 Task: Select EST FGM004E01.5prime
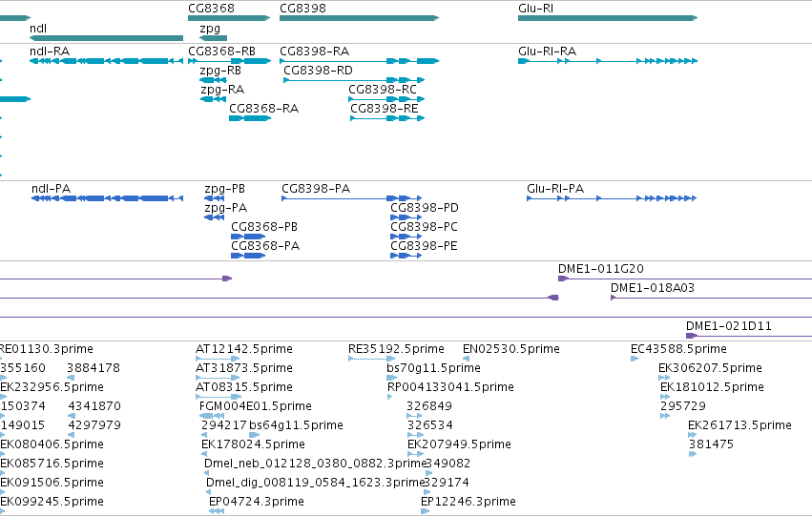(256, 407)
